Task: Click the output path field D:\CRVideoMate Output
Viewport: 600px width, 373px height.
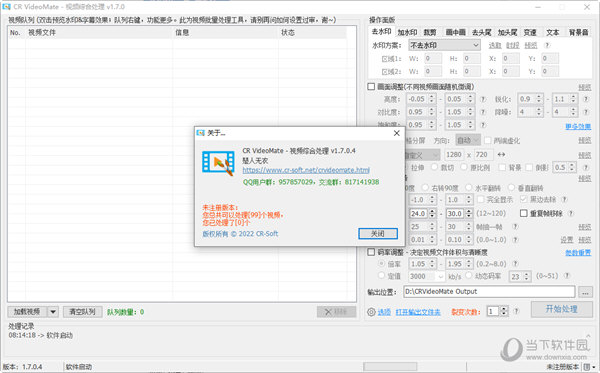Action: pos(489,292)
